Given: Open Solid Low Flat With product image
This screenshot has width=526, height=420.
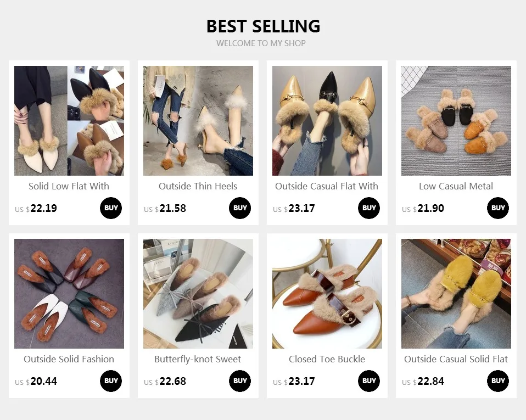Looking at the screenshot, I should [69, 121].
